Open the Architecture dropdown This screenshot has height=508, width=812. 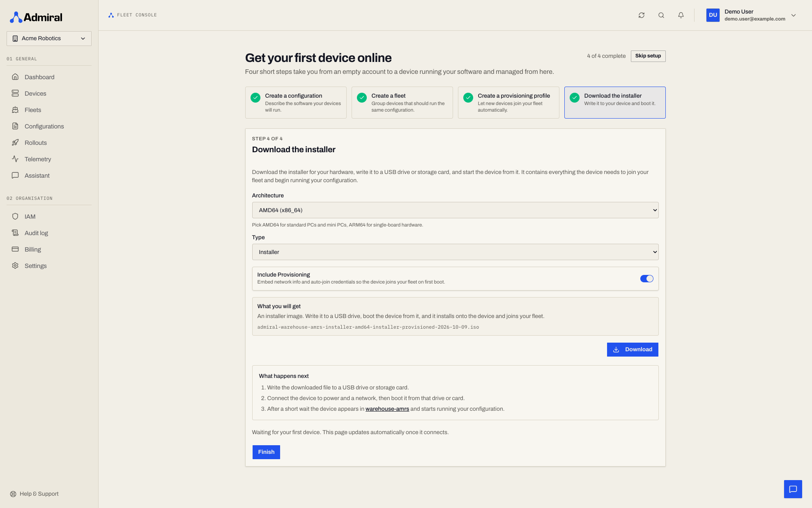(x=455, y=210)
